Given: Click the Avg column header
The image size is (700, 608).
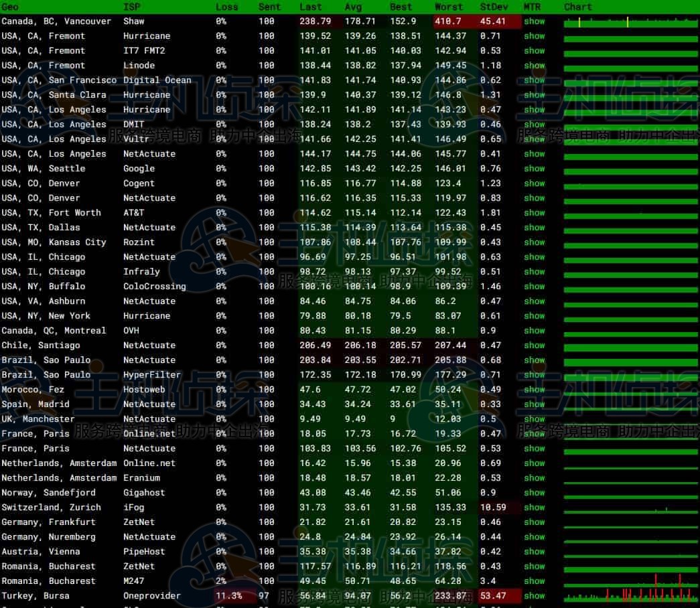Looking at the screenshot, I should (x=353, y=7).
